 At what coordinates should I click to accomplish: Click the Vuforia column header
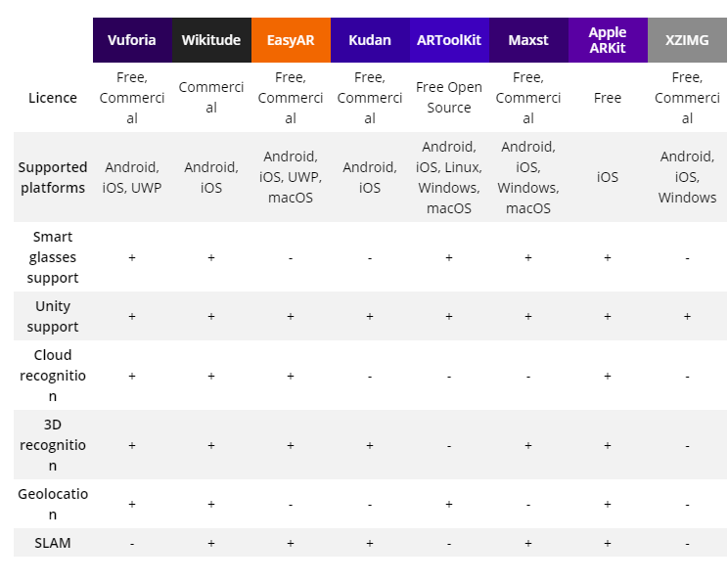(x=132, y=40)
